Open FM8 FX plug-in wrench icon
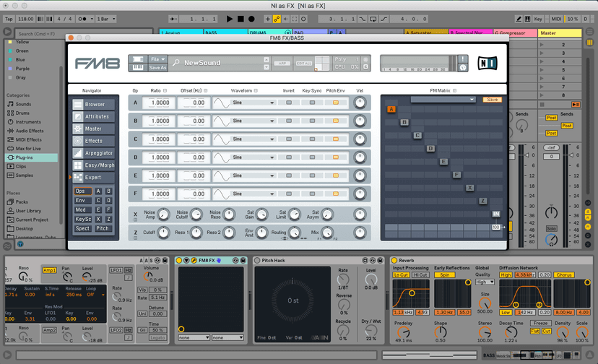 coord(194,261)
